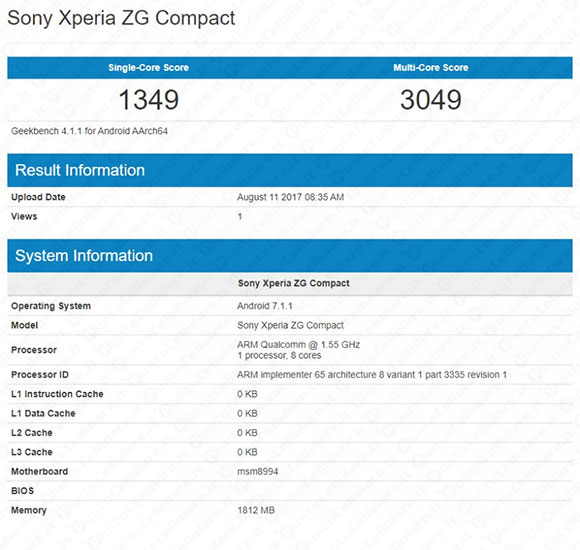The height and width of the screenshot is (550, 580).
Task: Click the 'ARM implementer 65 architecture 8' value
Action: [372, 375]
